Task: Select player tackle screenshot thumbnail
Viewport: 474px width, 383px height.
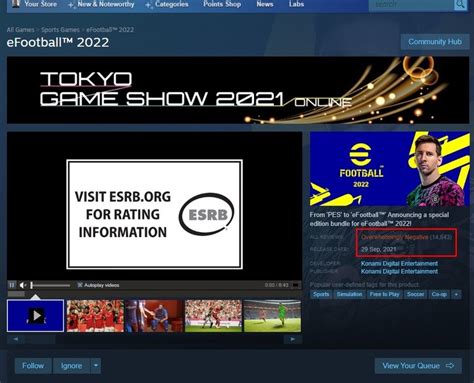Action: [213, 316]
